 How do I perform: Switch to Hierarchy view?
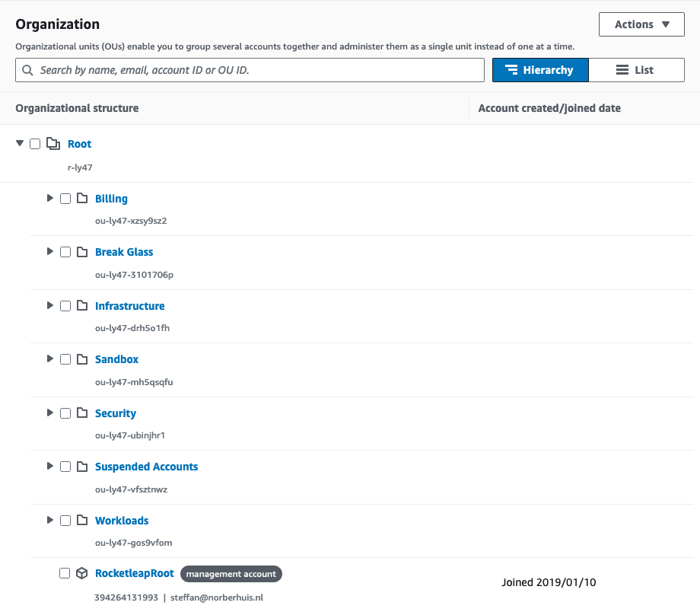(x=540, y=70)
